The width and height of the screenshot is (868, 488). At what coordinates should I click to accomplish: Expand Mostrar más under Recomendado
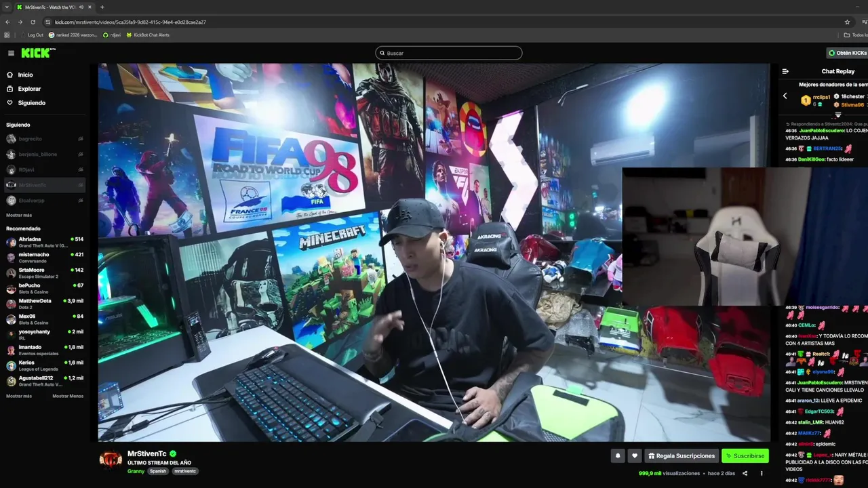click(19, 396)
